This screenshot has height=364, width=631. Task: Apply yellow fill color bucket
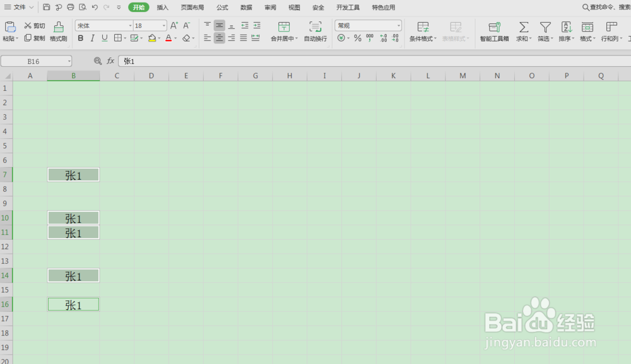point(151,38)
